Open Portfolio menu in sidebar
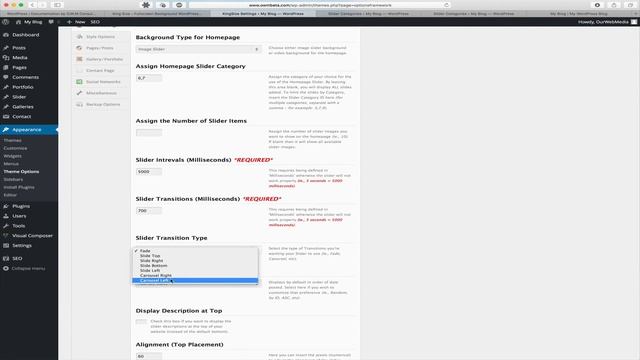Screen dimensions: 640x360 [22, 87]
